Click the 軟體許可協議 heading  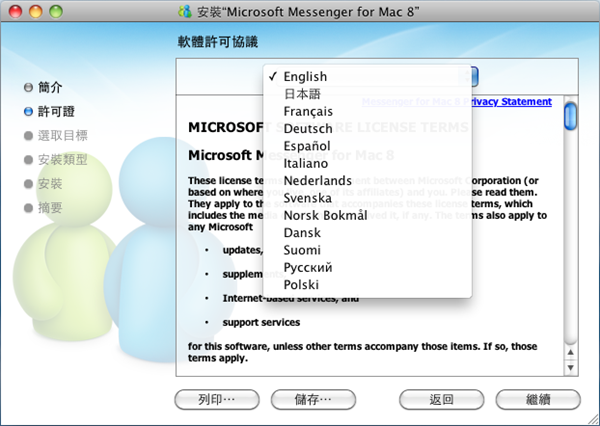[218, 42]
